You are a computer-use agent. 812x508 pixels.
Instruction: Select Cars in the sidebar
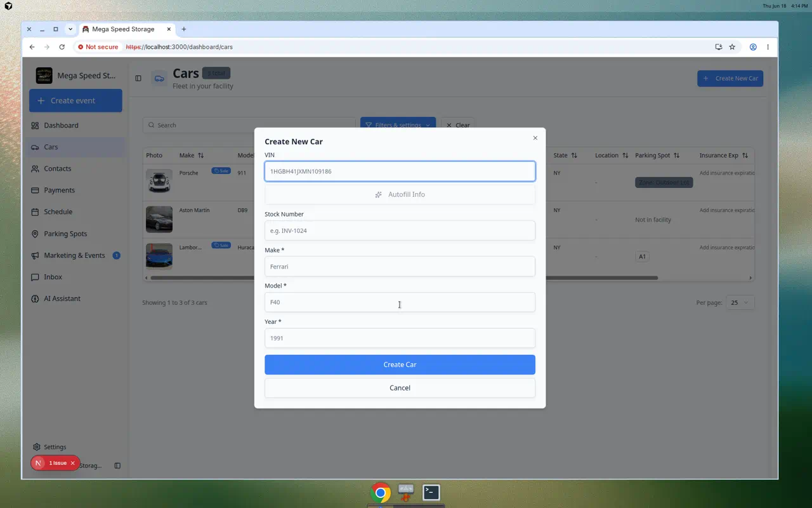point(76,147)
